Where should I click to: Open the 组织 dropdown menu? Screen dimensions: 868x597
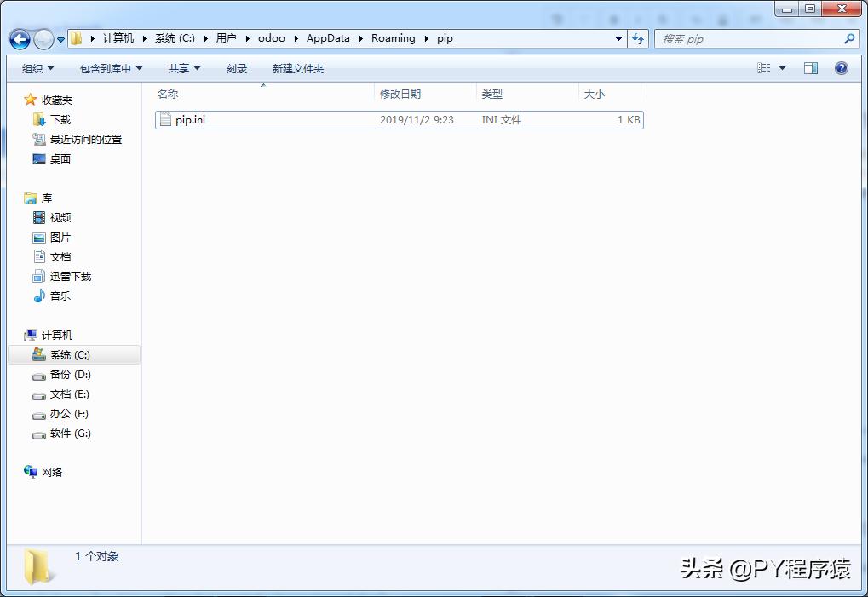pos(36,68)
